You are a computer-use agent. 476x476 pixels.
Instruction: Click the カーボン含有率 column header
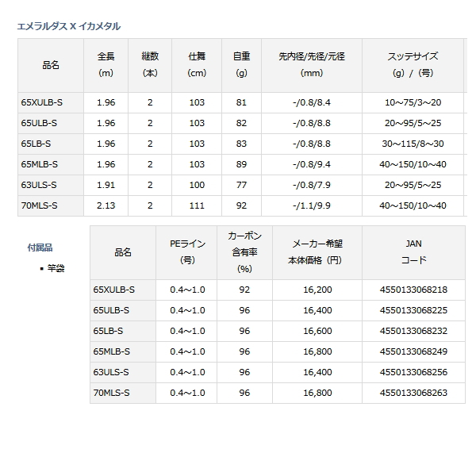244,252
